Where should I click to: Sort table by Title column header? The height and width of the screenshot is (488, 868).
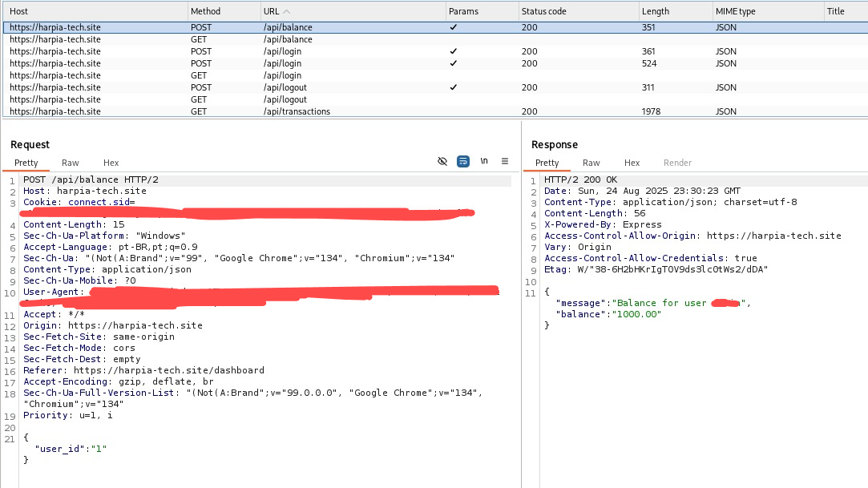pyautogui.click(x=845, y=11)
